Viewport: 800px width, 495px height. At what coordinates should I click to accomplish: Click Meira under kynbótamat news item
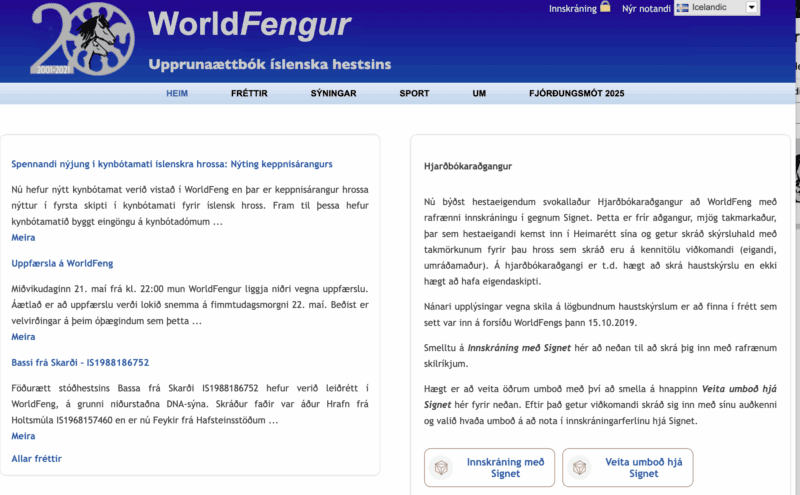[x=23, y=237]
